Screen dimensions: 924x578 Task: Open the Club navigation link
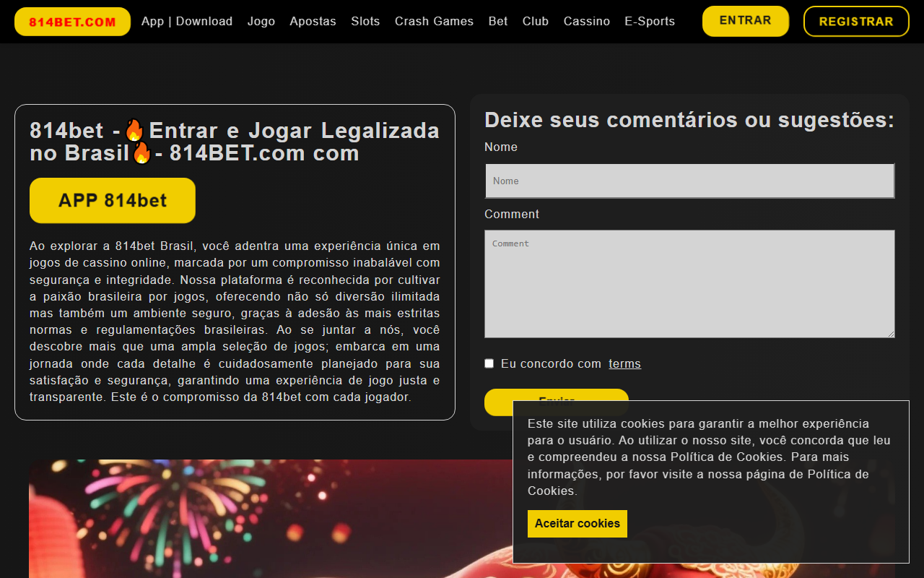pos(536,22)
